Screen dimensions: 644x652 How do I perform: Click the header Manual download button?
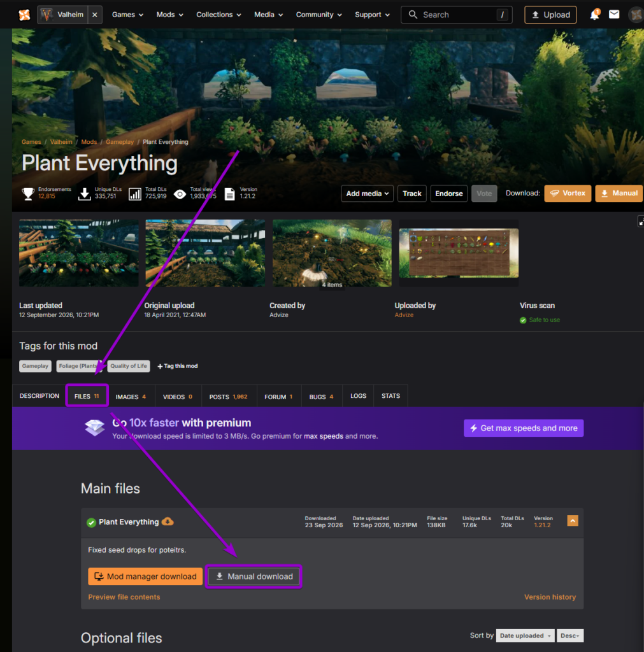click(619, 194)
